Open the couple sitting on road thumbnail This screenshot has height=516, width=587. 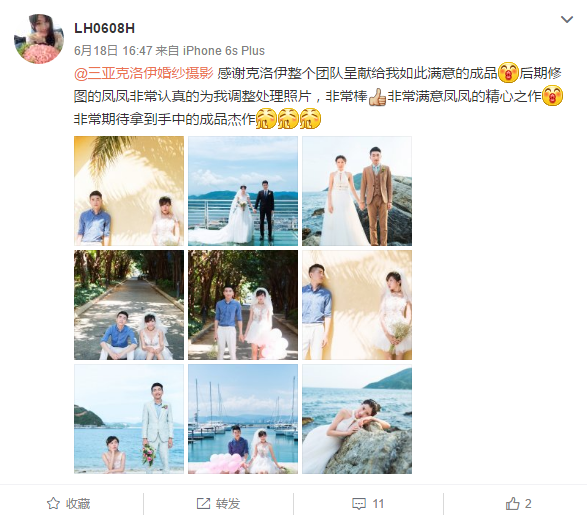(x=129, y=305)
